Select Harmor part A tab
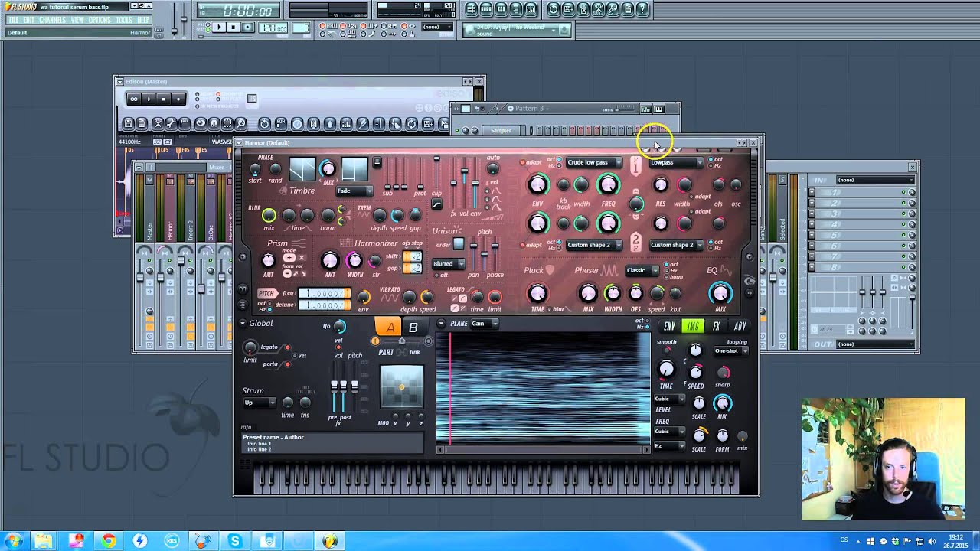This screenshot has width=980, height=551. coord(390,328)
